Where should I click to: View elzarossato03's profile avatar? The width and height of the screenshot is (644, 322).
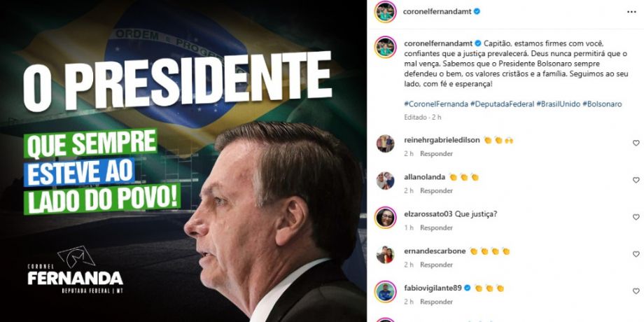click(385, 218)
